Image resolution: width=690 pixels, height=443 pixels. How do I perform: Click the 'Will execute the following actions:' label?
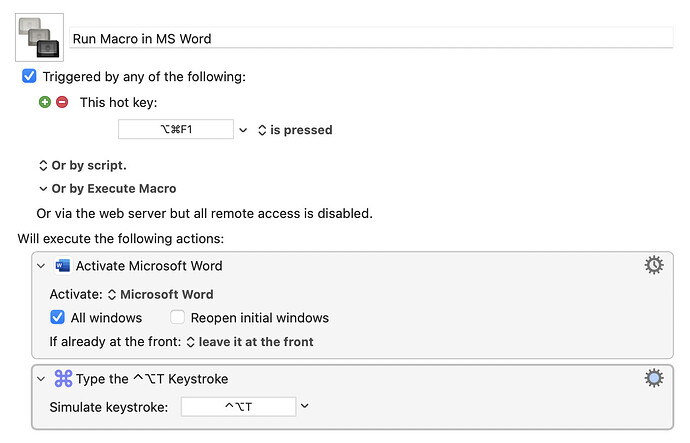point(121,238)
